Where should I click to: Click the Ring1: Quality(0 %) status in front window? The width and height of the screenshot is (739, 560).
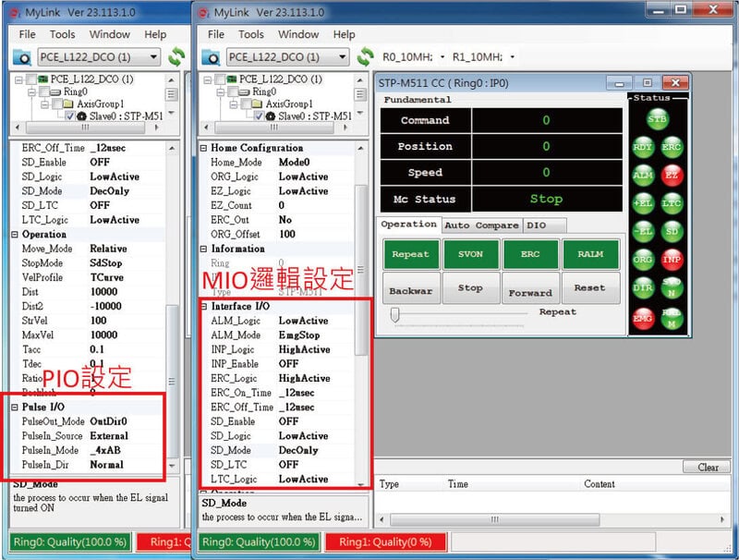click(385, 542)
